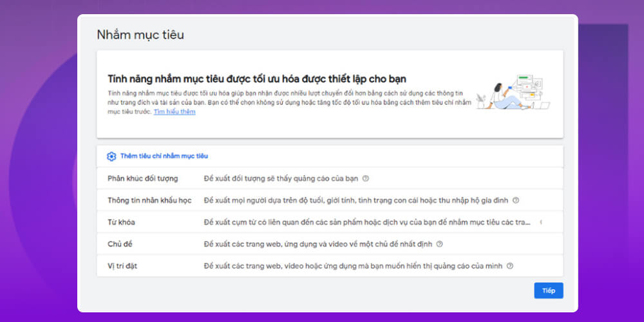
Task: Click the Từ khóa description text
Action: point(367,222)
